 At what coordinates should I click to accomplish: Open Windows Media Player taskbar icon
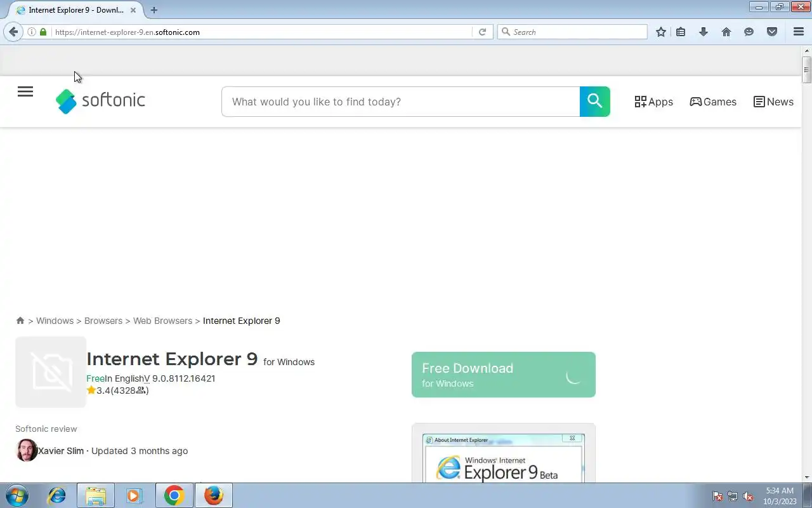[x=134, y=495]
